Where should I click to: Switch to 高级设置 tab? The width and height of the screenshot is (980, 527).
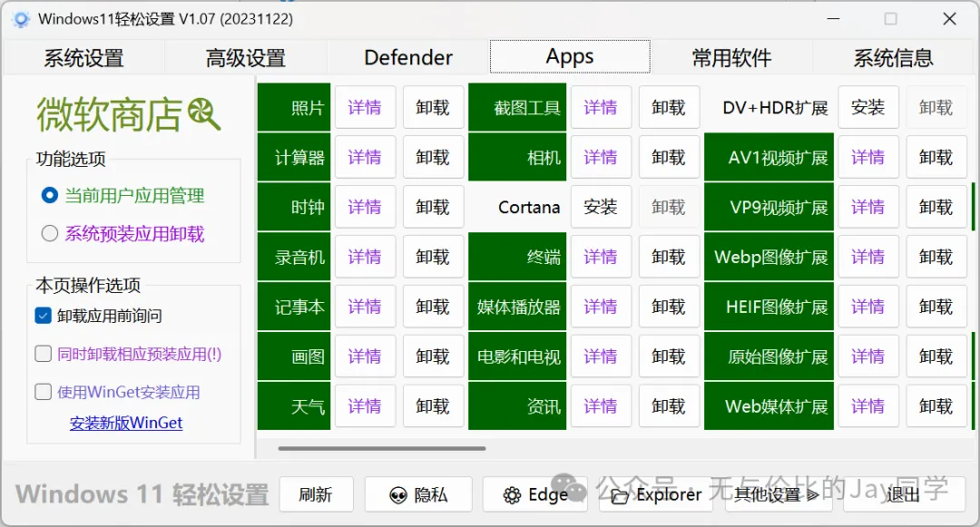(246, 57)
